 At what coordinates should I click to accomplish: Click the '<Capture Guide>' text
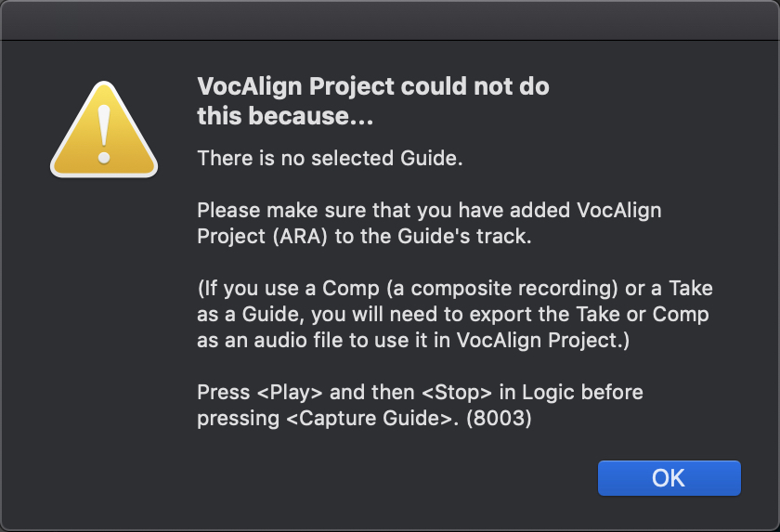pyautogui.click(x=370, y=418)
